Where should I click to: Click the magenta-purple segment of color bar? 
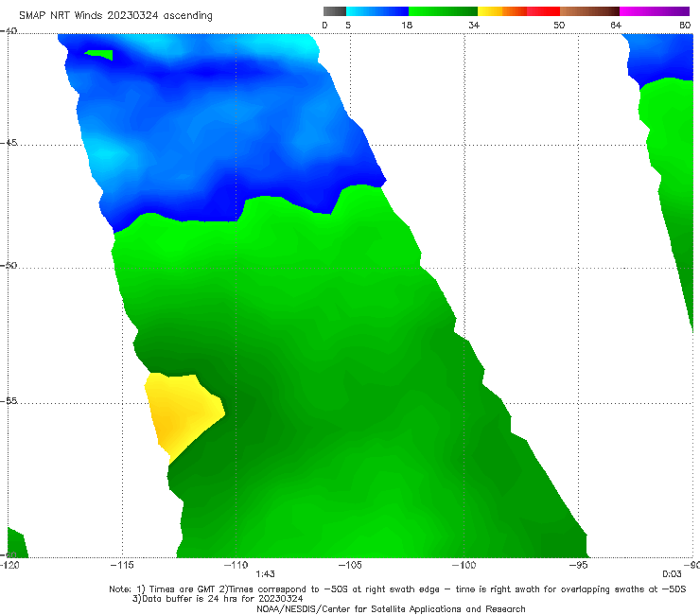(x=655, y=11)
